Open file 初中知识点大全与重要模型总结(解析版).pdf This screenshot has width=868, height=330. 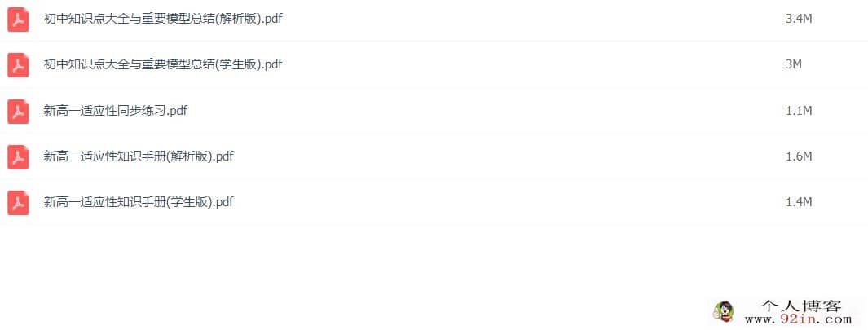163,18
